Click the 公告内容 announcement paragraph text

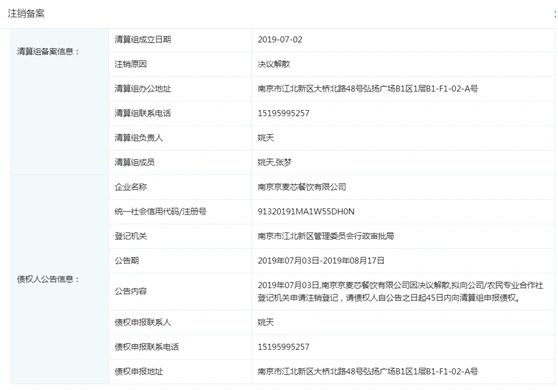coord(400,291)
